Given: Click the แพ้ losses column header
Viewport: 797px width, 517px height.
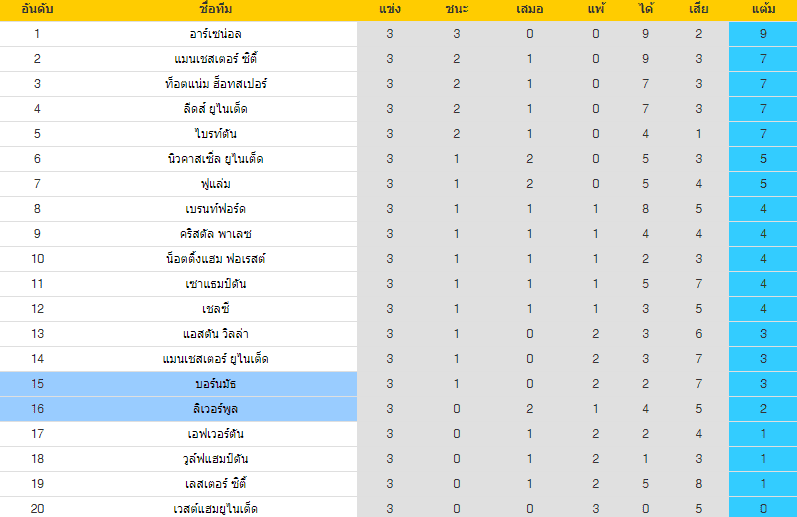Looking at the screenshot, I should coord(596,9).
